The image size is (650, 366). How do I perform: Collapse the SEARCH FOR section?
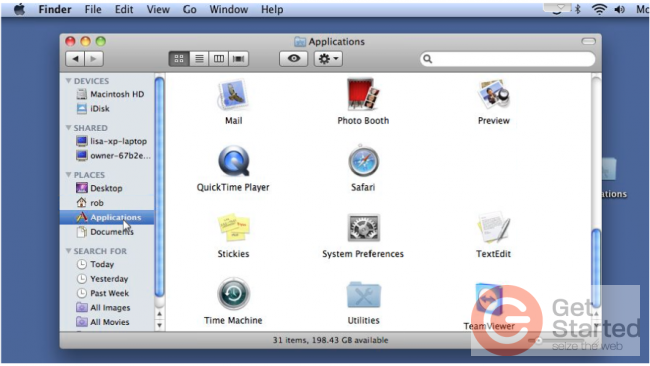coord(68,251)
